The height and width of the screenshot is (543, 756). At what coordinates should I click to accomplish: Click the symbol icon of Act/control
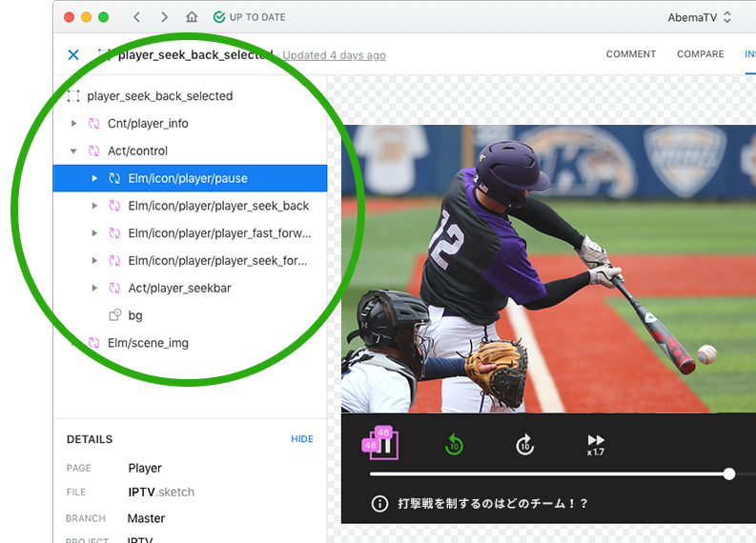pyautogui.click(x=93, y=151)
